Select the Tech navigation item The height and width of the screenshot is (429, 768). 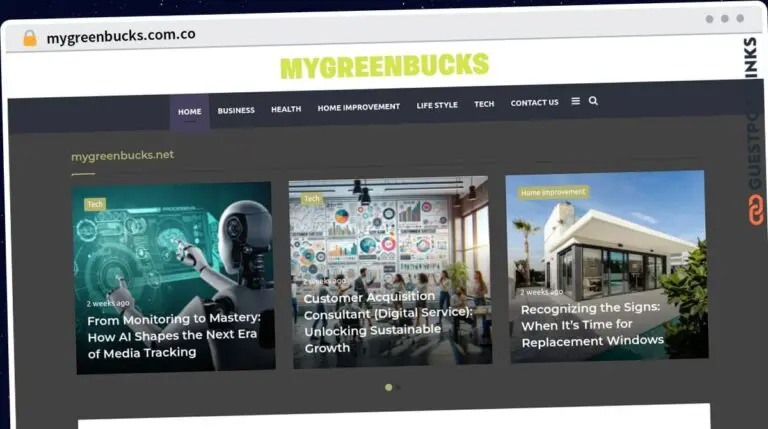[x=484, y=104]
